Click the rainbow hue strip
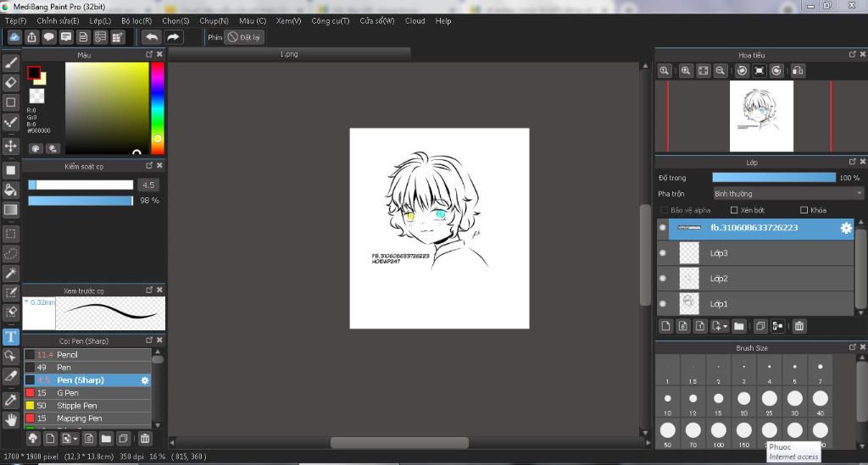 click(x=158, y=108)
